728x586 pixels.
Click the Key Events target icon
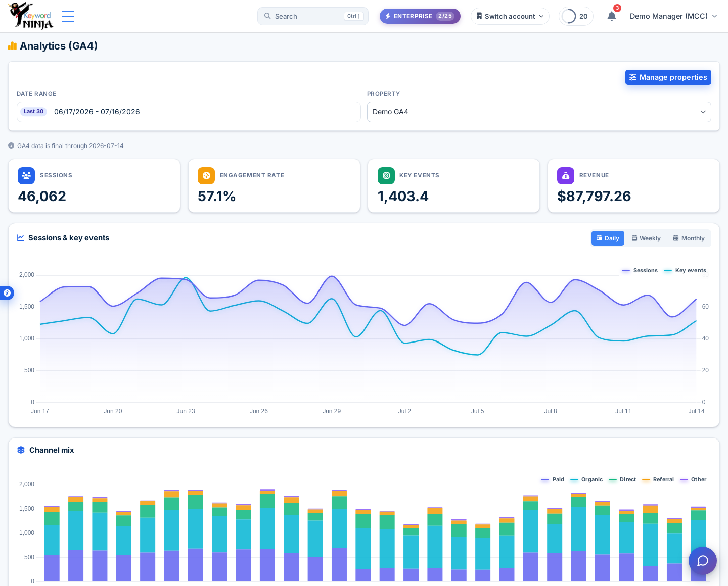(386, 176)
